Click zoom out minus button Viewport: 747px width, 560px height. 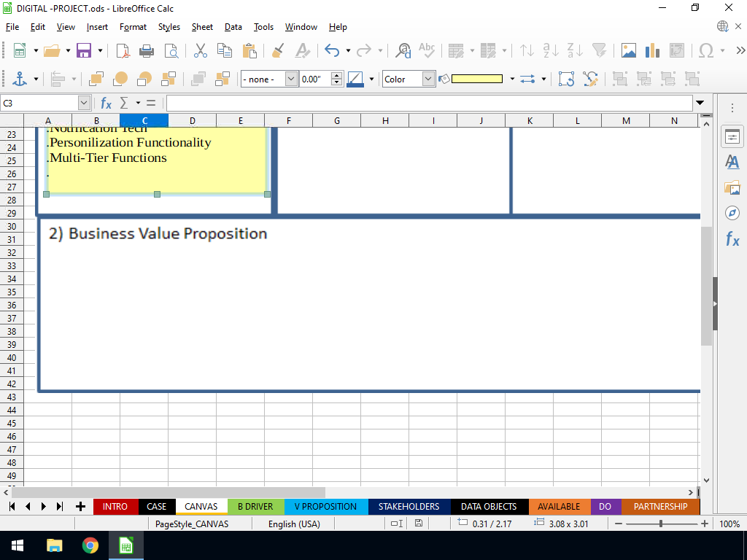(x=619, y=524)
